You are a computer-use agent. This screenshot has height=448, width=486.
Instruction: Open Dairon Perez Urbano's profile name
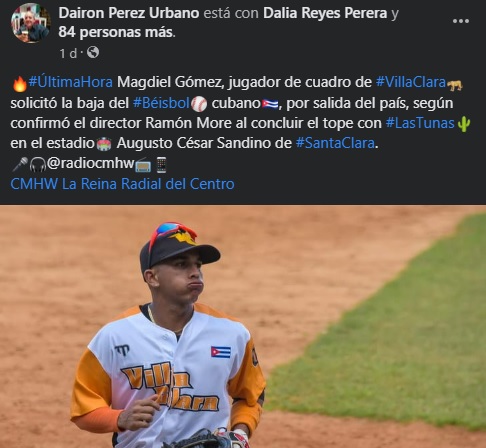(x=129, y=13)
